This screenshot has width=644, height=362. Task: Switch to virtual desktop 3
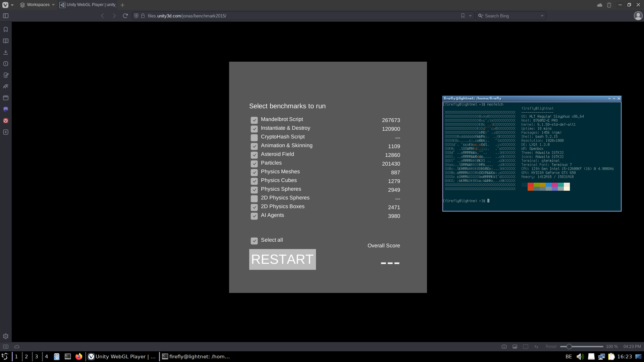pos(37,357)
